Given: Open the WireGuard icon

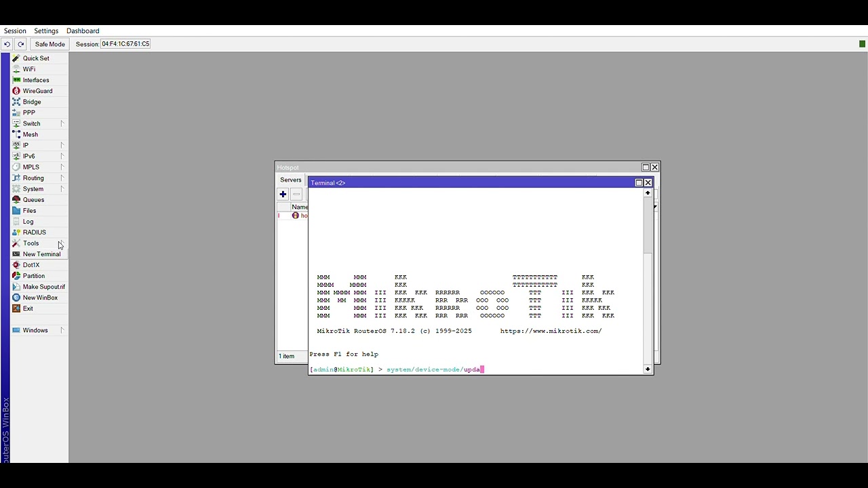Looking at the screenshot, I should click(x=16, y=91).
